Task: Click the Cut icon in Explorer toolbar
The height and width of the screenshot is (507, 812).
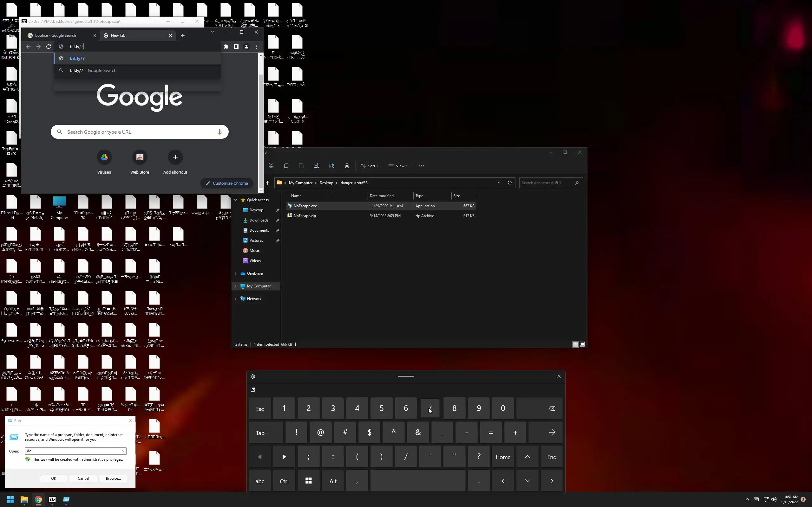Action: click(271, 166)
